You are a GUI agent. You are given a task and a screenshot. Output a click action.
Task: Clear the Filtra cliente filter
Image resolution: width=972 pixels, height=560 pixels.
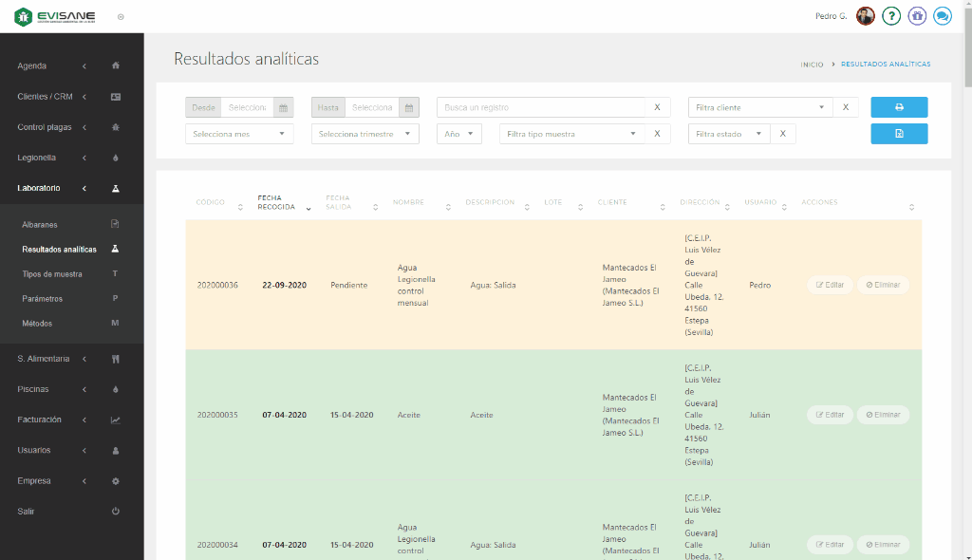point(846,107)
